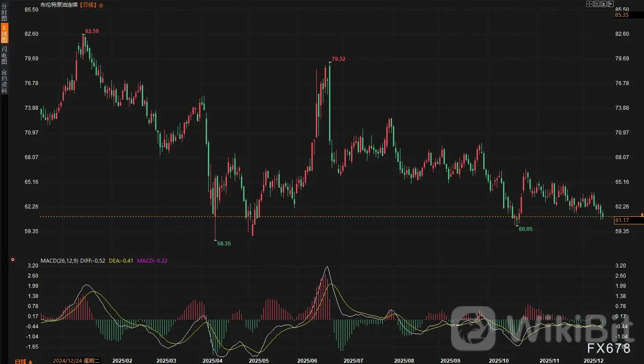Click the 61.17 current price label
644x364 pixels.
622,220
